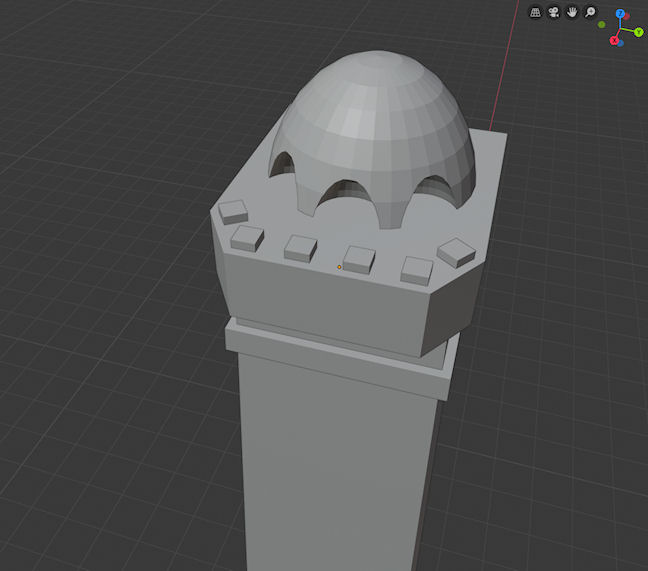
Task: Click the orange origin dot on the platform
Action: [x=340, y=267]
